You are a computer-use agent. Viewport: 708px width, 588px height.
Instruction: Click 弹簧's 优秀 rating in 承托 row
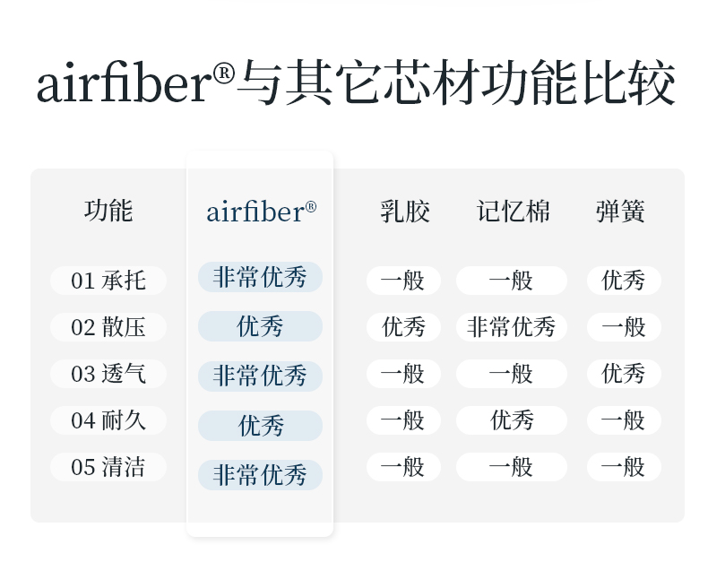[x=624, y=281]
